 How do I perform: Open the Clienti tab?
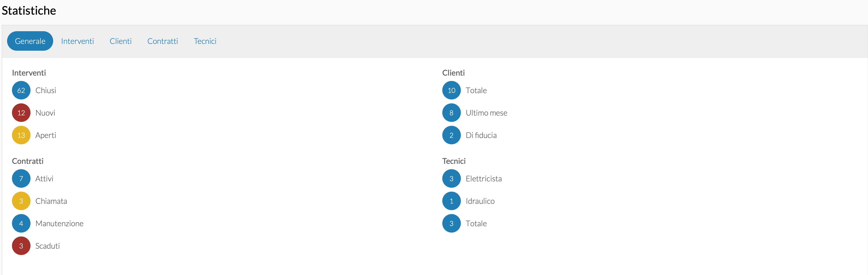click(120, 41)
